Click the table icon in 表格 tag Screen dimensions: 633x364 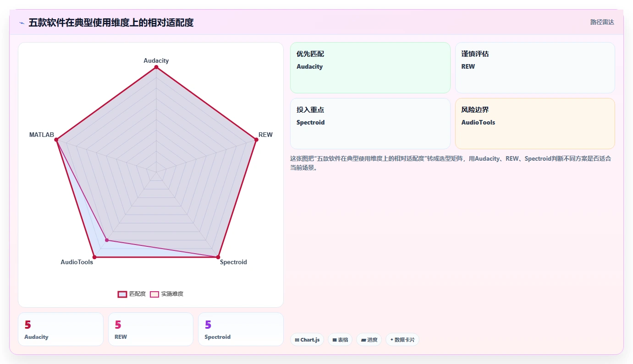335,340
